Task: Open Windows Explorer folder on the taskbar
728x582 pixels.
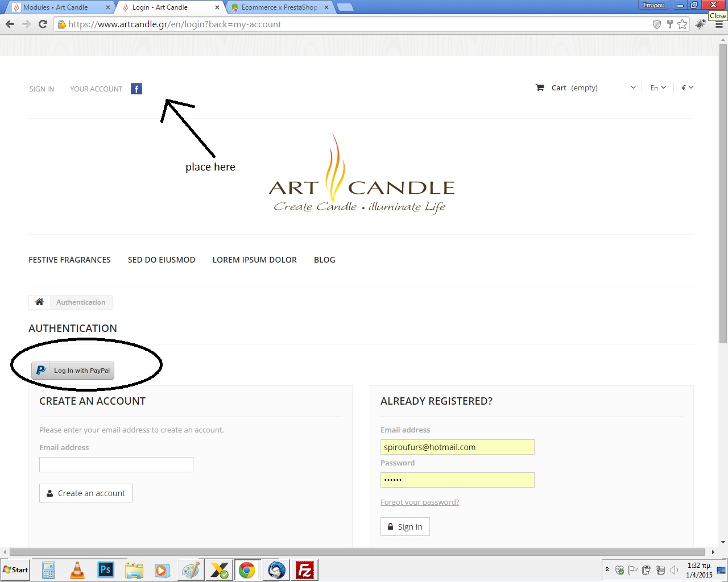Action: coord(134,570)
